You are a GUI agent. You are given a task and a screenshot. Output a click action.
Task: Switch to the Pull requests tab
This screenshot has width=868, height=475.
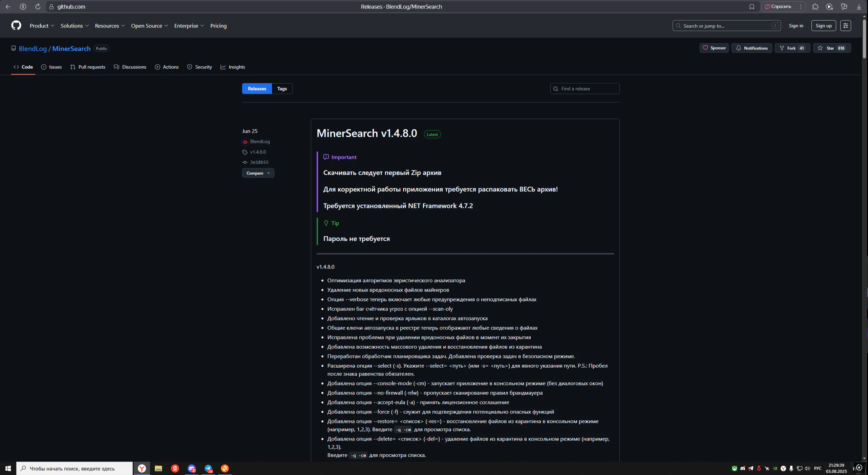coord(88,67)
